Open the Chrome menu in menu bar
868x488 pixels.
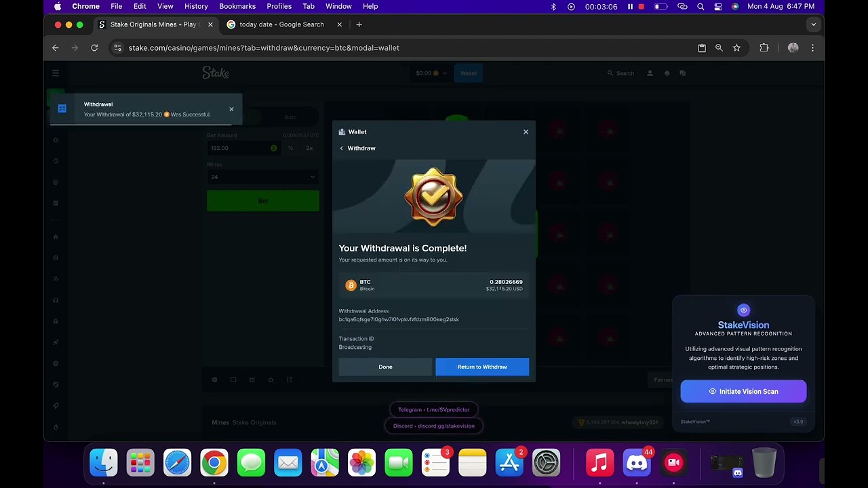(x=85, y=6)
